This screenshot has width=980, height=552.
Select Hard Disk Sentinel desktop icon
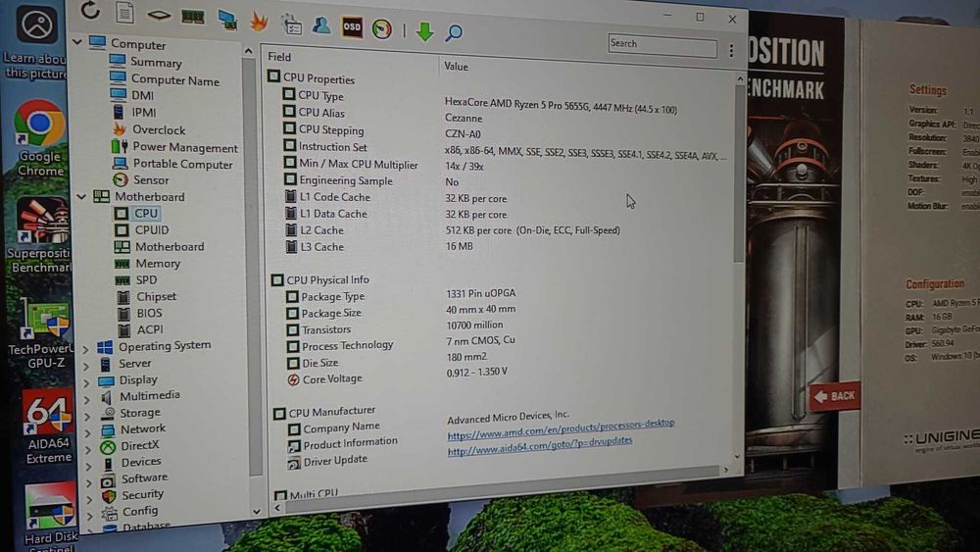[50, 517]
